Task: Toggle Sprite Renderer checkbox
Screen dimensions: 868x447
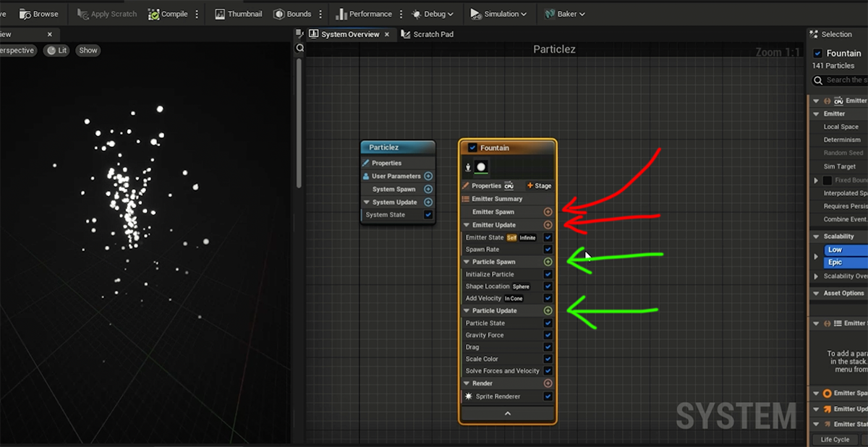Action: click(x=548, y=396)
